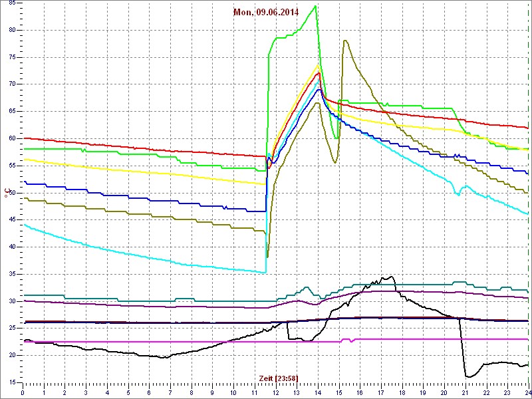Select the 75 value on temperature axis
The width and height of the screenshot is (532, 399).
click(11, 57)
